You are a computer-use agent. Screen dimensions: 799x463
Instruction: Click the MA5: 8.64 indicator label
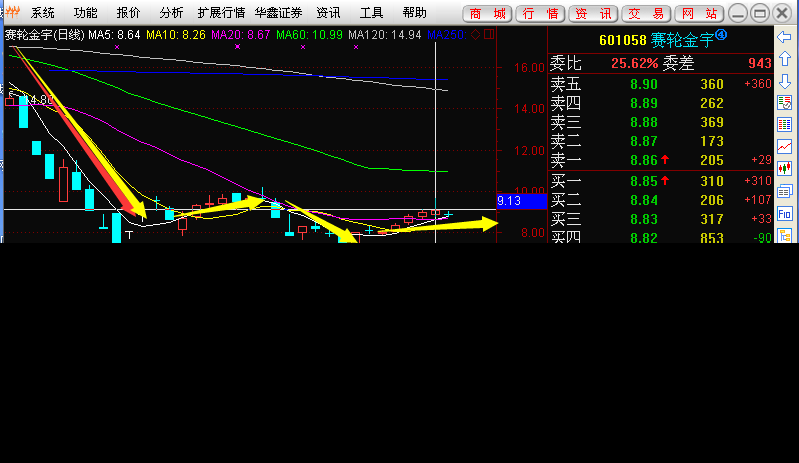click(x=114, y=35)
